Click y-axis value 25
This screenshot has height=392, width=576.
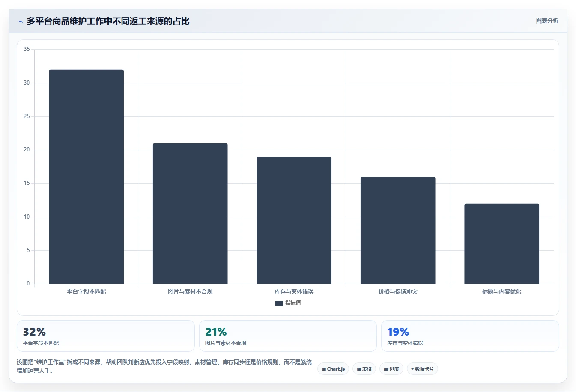click(x=27, y=116)
